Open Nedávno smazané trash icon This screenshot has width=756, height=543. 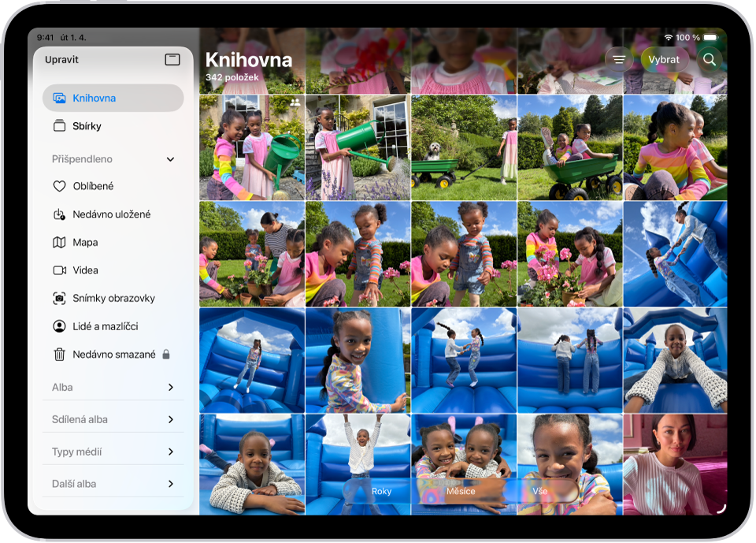tap(59, 355)
